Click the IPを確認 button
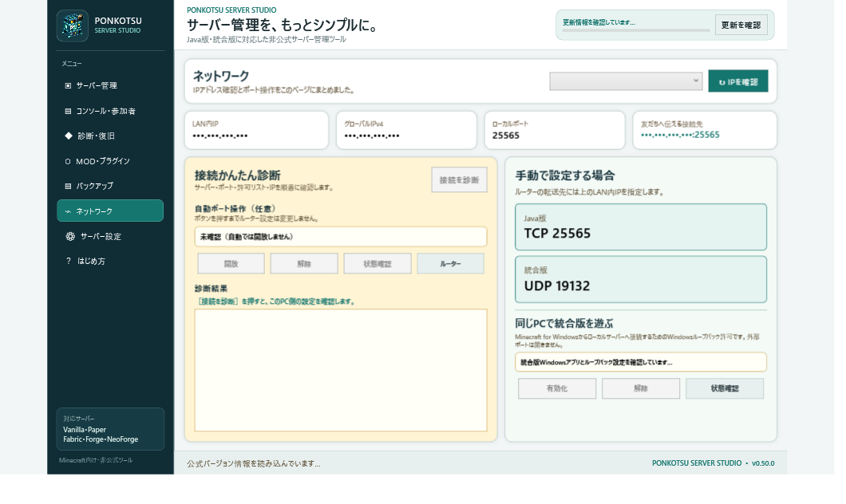The width and height of the screenshot is (846, 504). [x=738, y=81]
